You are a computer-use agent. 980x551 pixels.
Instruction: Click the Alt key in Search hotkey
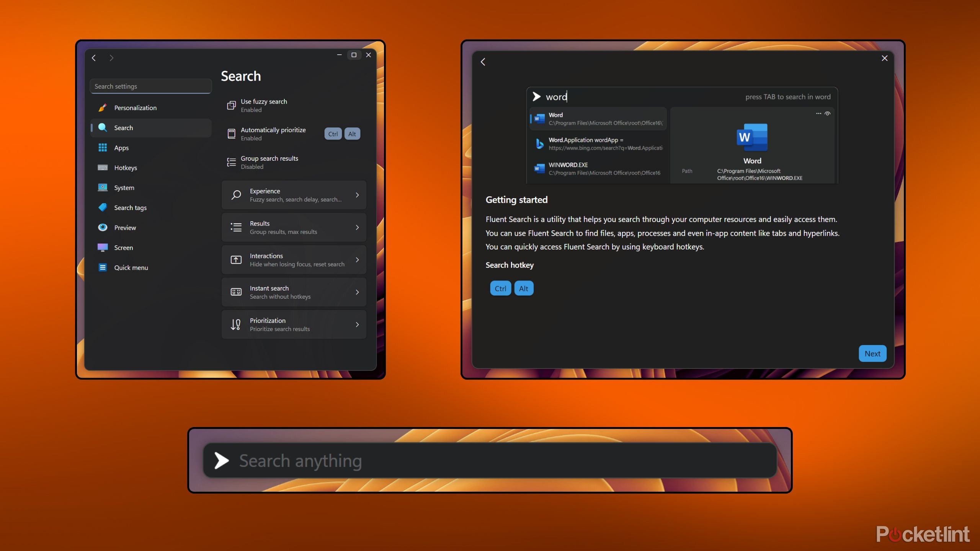pyautogui.click(x=523, y=289)
